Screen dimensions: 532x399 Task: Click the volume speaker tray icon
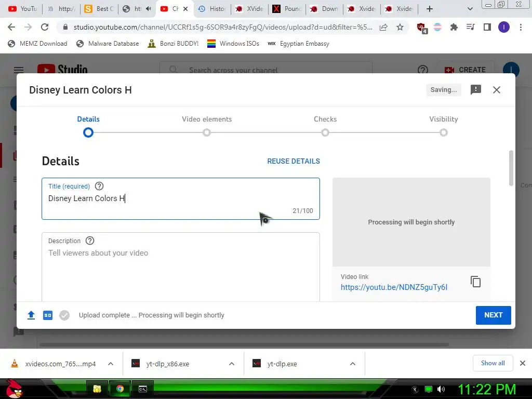tap(441, 389)
